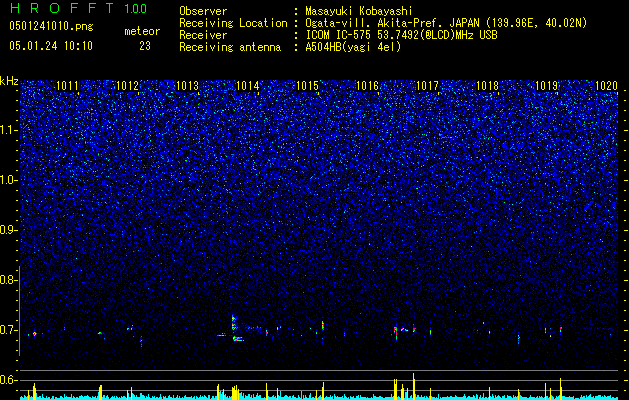Click the 0.9 kHz axis label
The width and height of the screenshot is (629, 400).
point(9,230)
